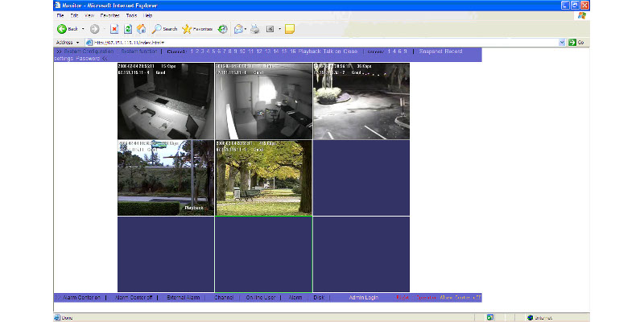Viewport: 644px width, 322px height.
Task: Click the yellow note toolbar icon
Action: (290, 29)
